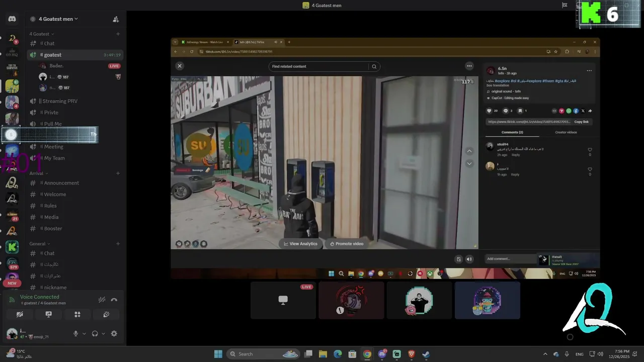Screen dimensions: 644x362
Task: Open the nickname text channel
Action: coord(74,287)
